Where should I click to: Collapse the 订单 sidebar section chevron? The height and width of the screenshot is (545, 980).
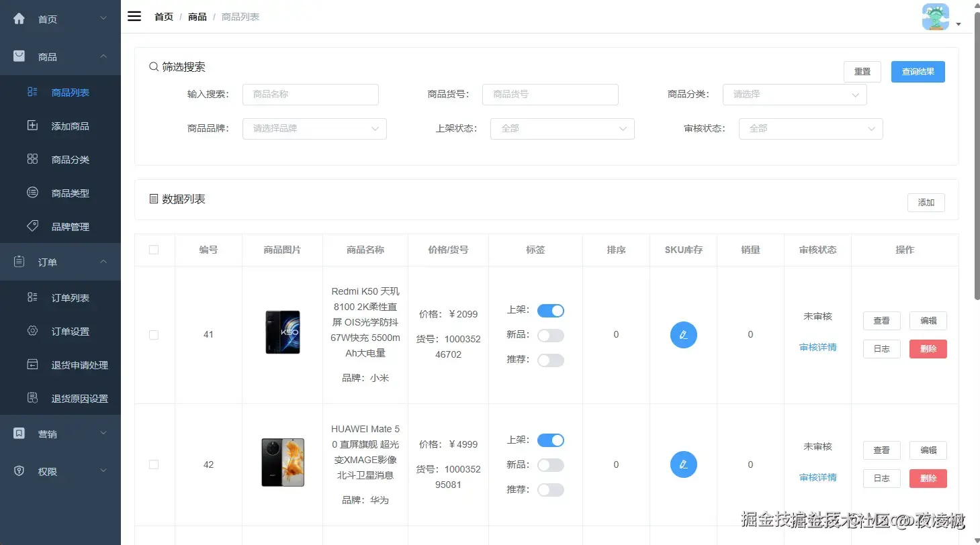click(x=103, y=262)
